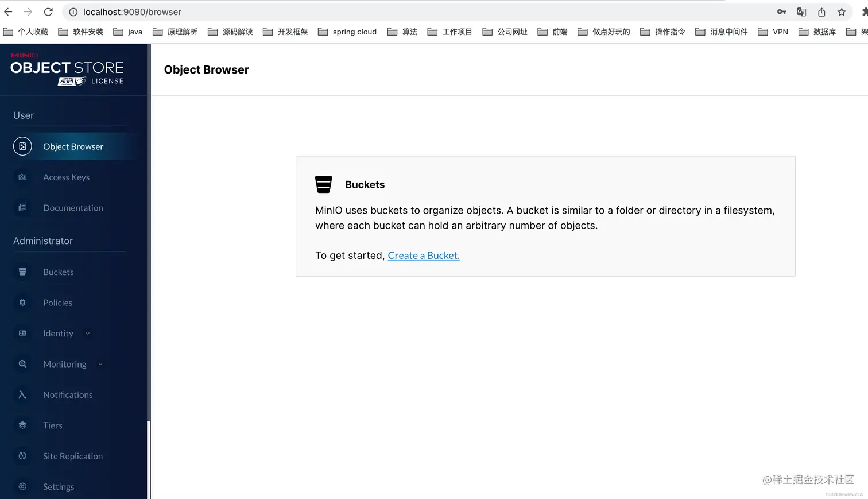Open Object Browser menu item
This screenshot has height=499, width=868.
[x=73, y=146]
